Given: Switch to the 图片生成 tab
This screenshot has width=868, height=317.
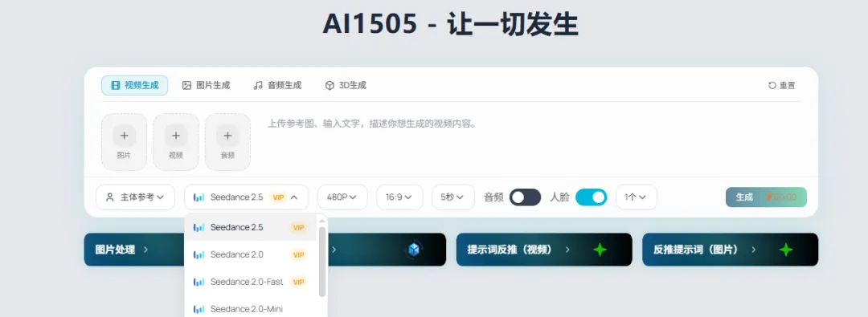Looking at the screenshot, I should point(206,85).
